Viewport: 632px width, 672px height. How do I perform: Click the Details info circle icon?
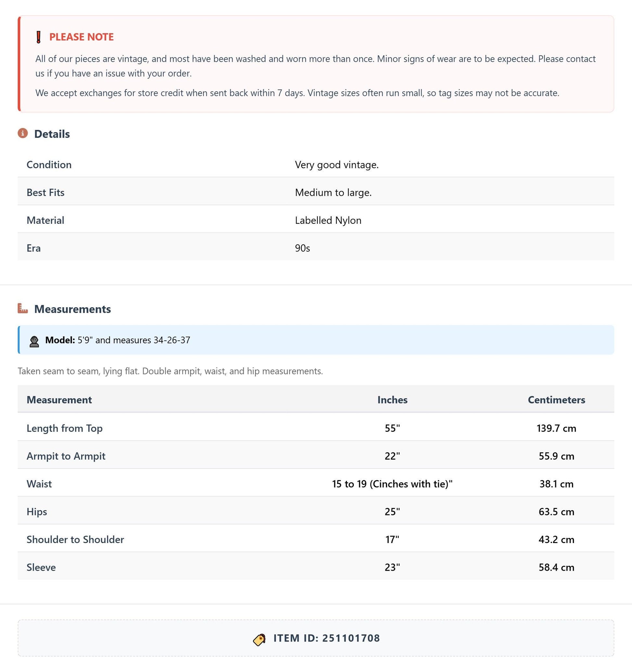pos(23,133)
